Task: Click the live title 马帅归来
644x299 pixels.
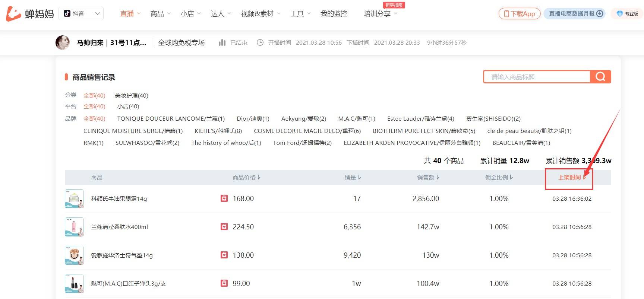Action: [111, 42]
